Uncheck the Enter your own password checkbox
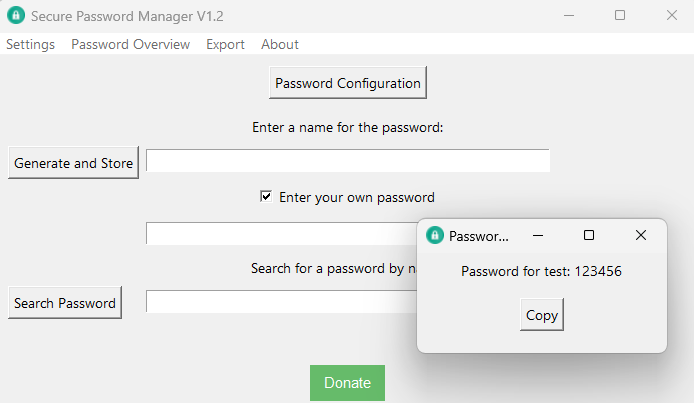Image resolution: width=694 pixels, height=403 pixels. [266, 197]
